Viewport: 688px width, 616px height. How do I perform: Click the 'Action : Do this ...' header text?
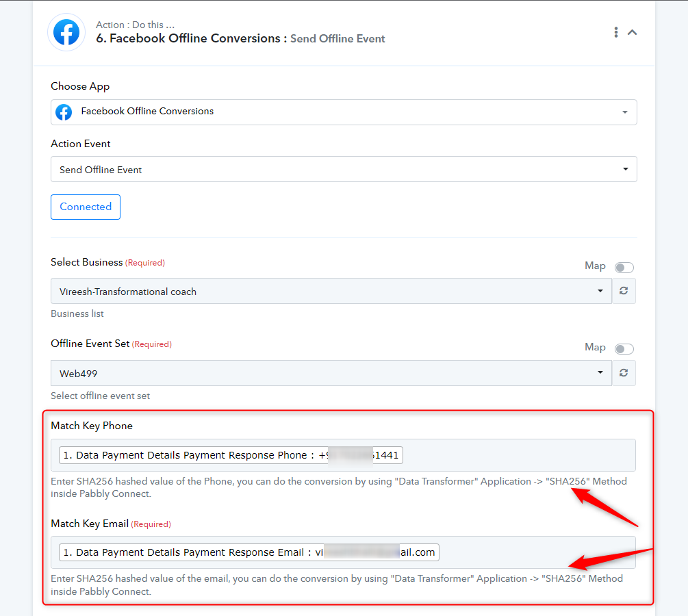point(135,25)
